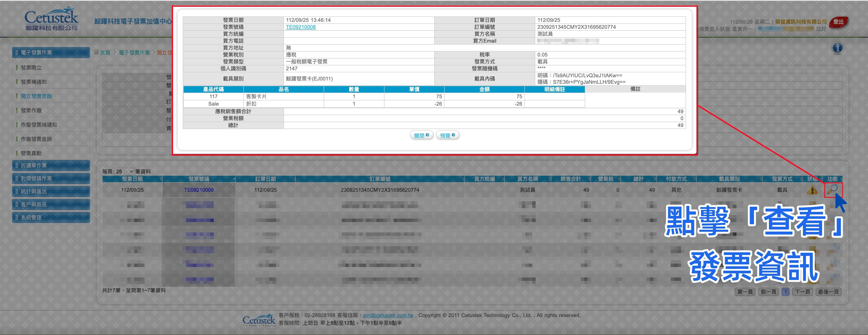Sort by the 銷售合計 column header
Screen dimensions: 868x335
tap(571, 179)
